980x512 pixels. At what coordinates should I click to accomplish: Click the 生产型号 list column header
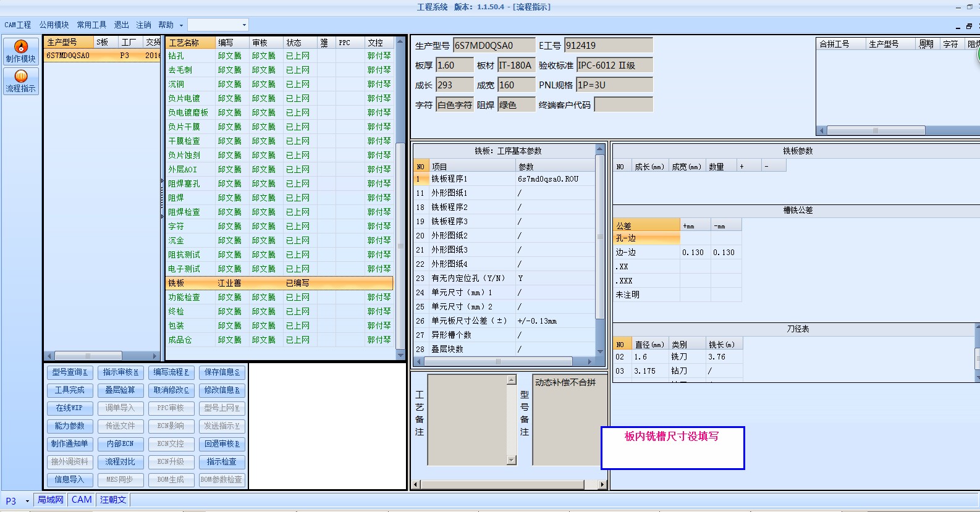[69, 43]
